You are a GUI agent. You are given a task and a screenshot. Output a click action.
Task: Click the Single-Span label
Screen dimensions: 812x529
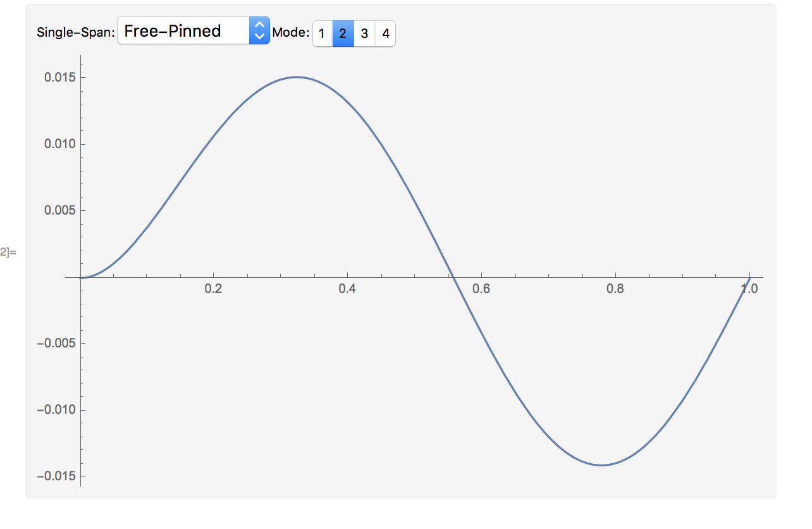[x=76, y=32]
